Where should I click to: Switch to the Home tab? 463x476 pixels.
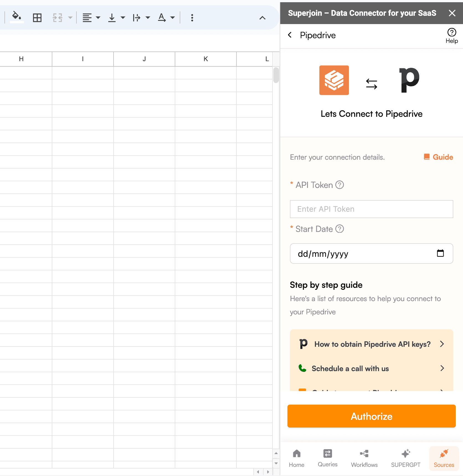pos(297,458)
